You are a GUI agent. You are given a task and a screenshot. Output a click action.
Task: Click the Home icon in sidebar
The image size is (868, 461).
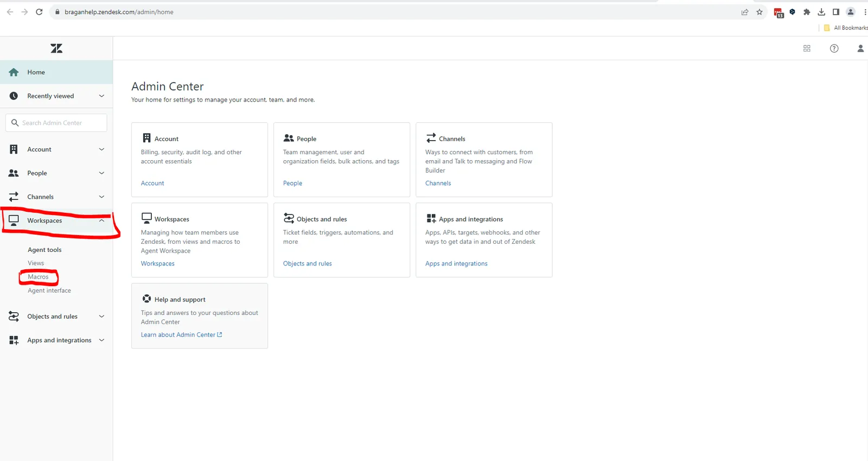tap(14, 72)
